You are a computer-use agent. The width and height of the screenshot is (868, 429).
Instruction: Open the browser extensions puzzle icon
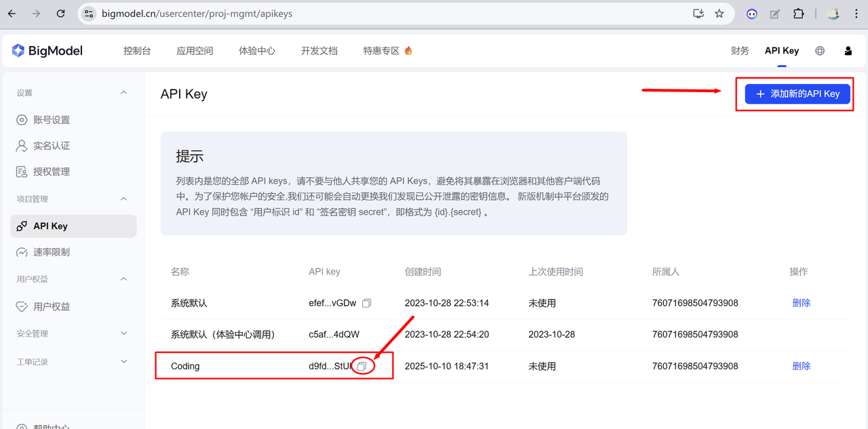(x=798, y=14)
